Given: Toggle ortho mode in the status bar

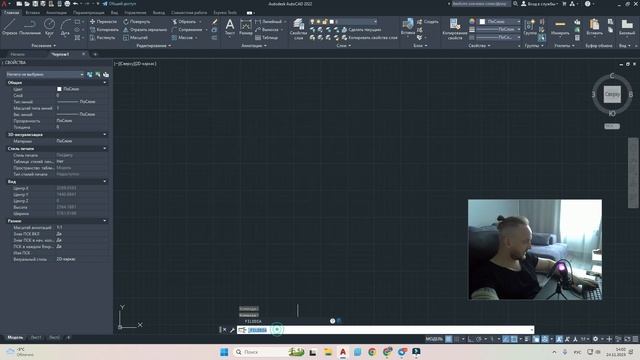Looking at the screenshot, I should 471,339.
